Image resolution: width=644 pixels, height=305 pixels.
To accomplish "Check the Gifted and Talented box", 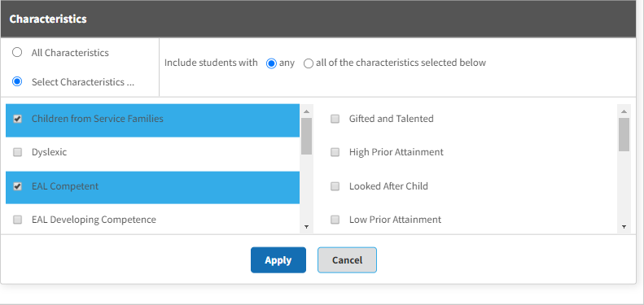I will 335,119.
